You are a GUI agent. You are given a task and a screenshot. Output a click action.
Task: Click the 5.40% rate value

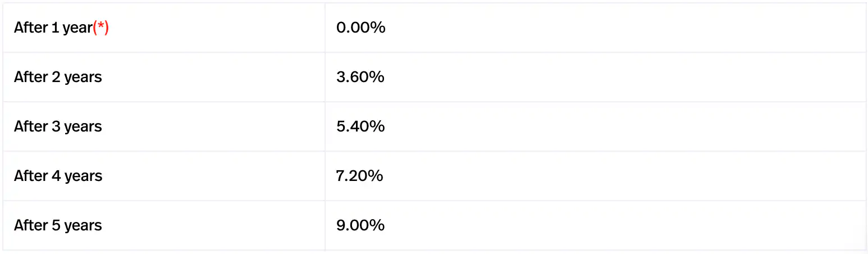tap(360, 126)
